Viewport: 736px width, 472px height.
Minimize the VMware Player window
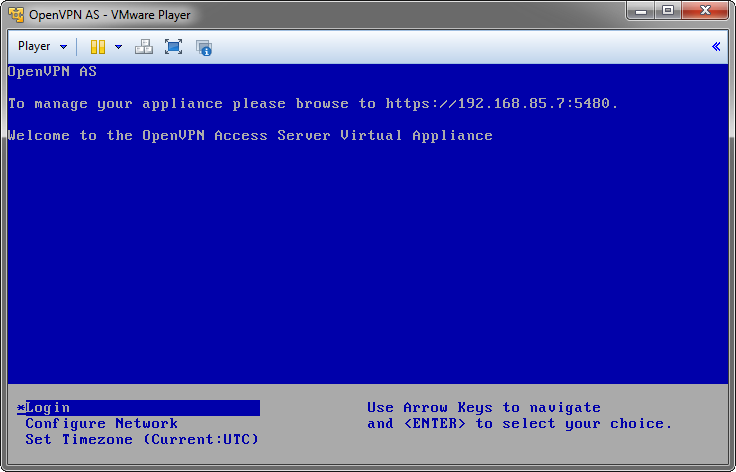pyautogui.click(x=641, y=11)
